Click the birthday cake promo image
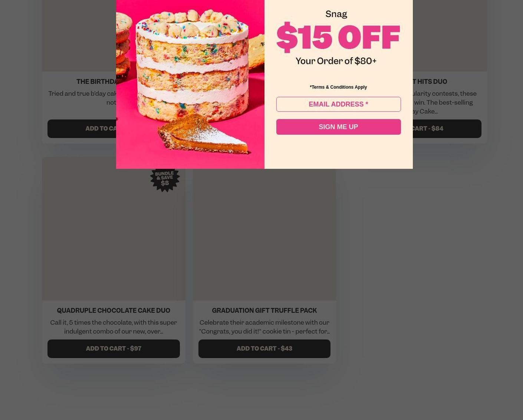Viewport: 523px width, 420px height. point(190,84)
